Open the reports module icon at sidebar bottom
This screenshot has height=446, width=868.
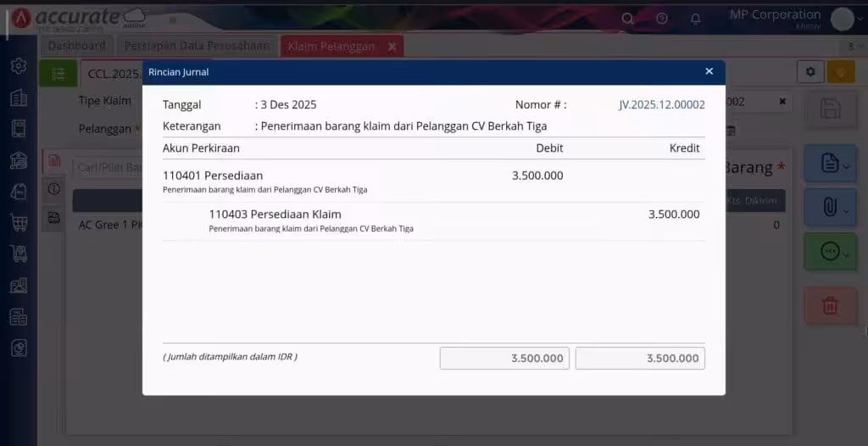coord(19,348)
